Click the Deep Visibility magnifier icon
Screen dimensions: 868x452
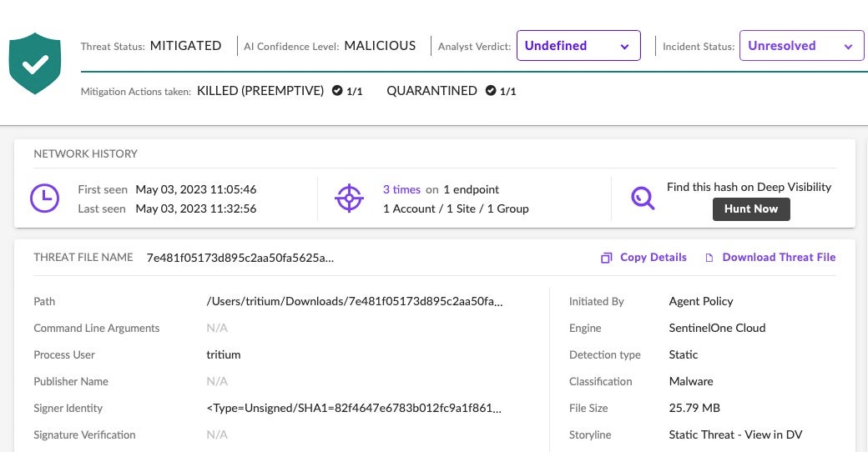[x=643, y=198]
